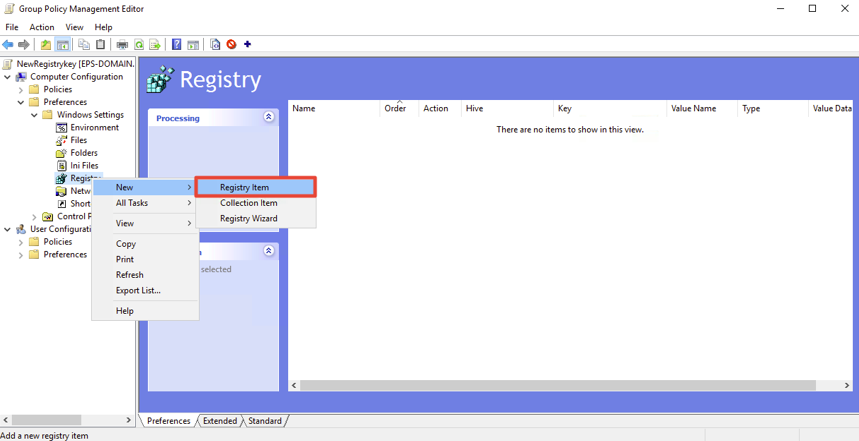Select Copy in the context menu

coord(145,244)
